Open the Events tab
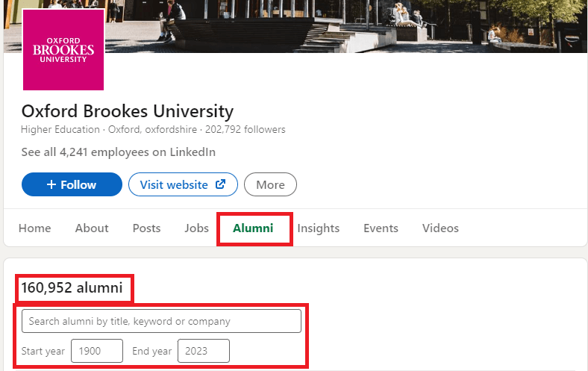 click(381, 228)
